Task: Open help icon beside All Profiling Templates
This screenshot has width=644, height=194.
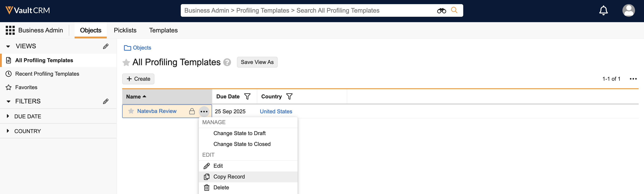Action: [x=227, y=62]
